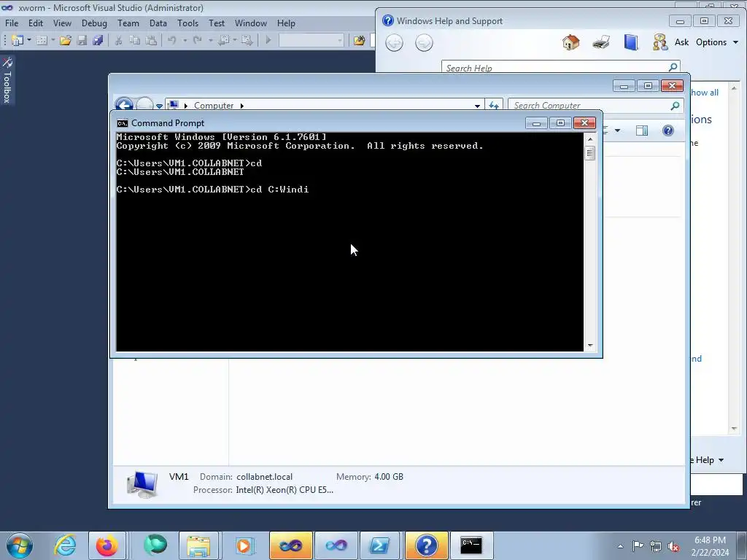Click the Explorer help question mark icon
The image size is (747, 560).
click(x=668, y=131)
